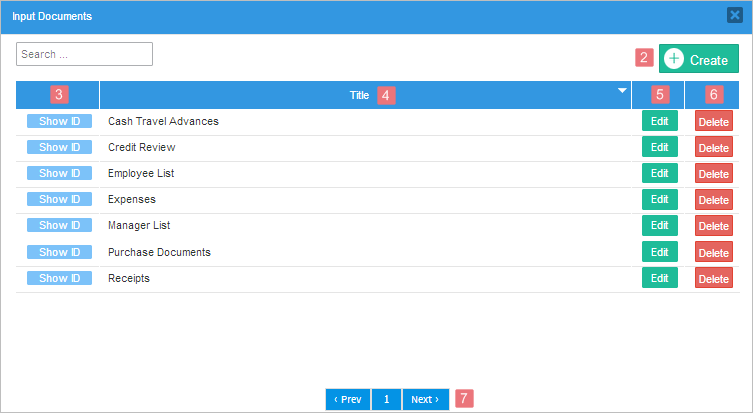Edit the Receipts input document
Viewport: 753px width, 413px height.
[x=659, y=278]
